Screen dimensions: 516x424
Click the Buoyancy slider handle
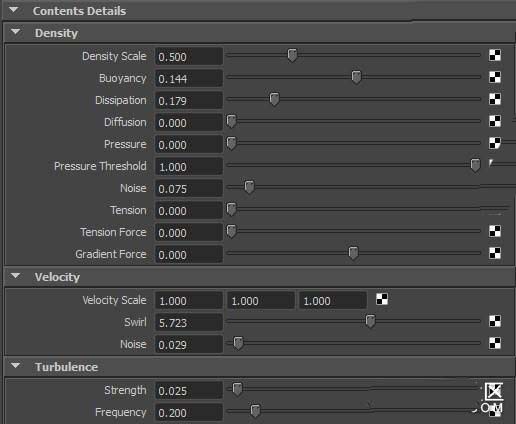tap(356, 77)
